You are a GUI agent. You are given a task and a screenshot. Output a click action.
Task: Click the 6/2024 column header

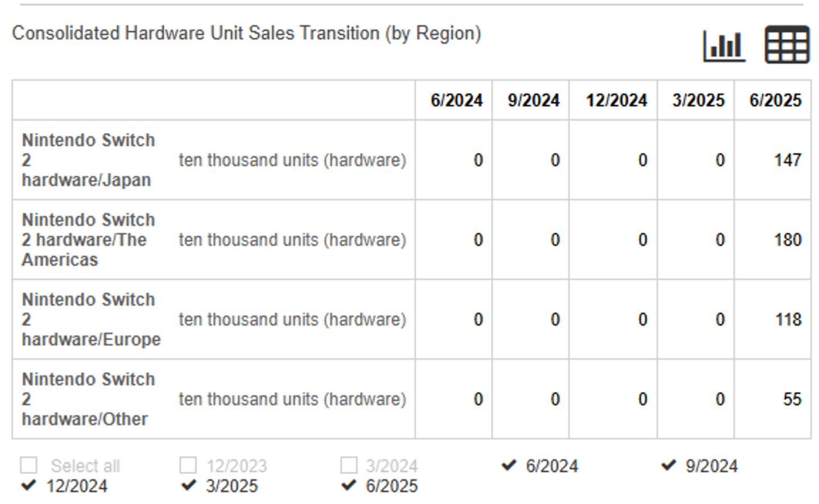point(456,100)
